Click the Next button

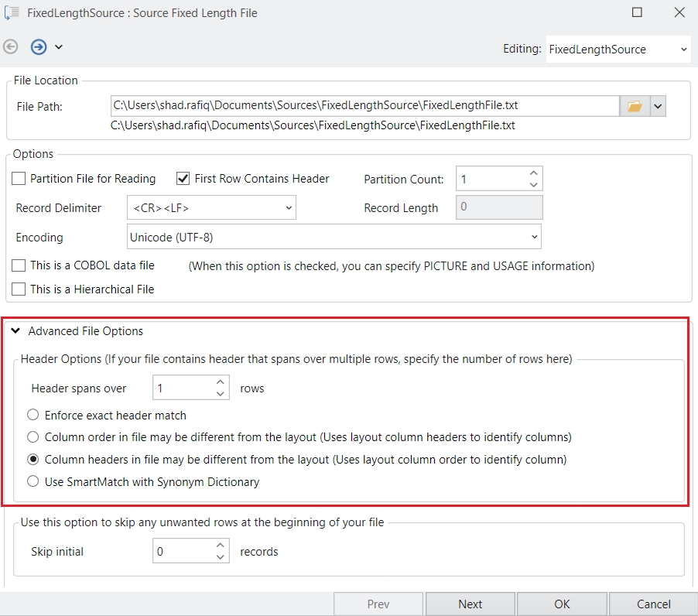[x=470, y=604]
